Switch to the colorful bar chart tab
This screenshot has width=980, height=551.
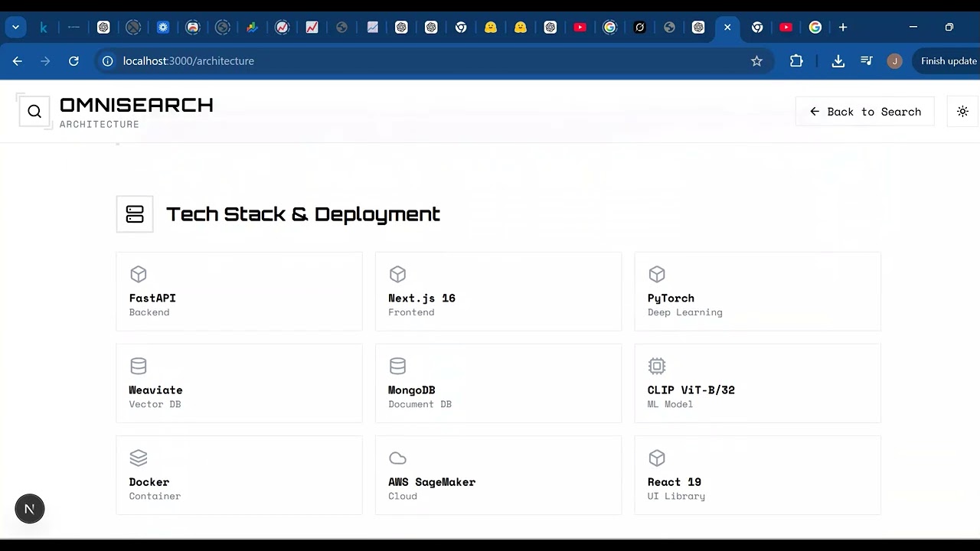pos(252,28)
